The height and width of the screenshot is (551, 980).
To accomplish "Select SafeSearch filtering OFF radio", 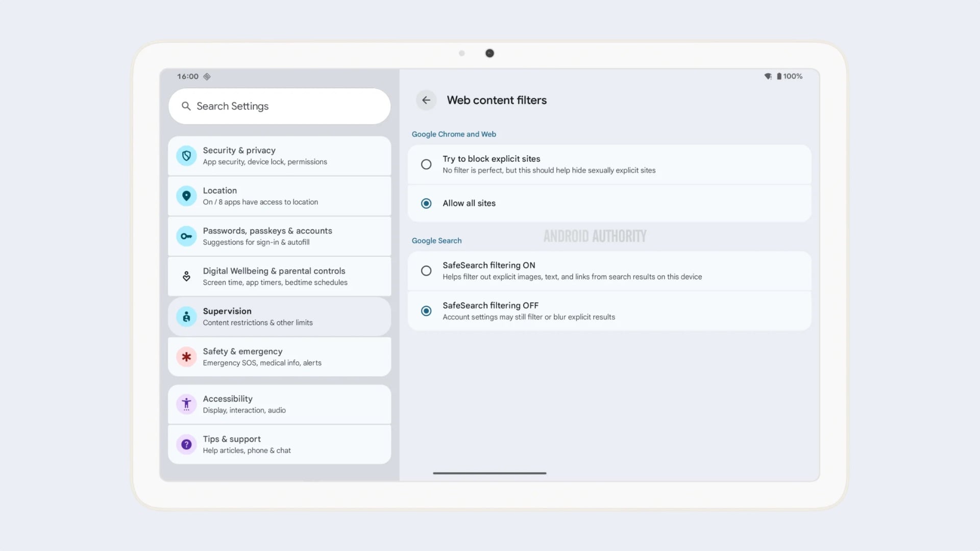I will (x=426, y=311).
